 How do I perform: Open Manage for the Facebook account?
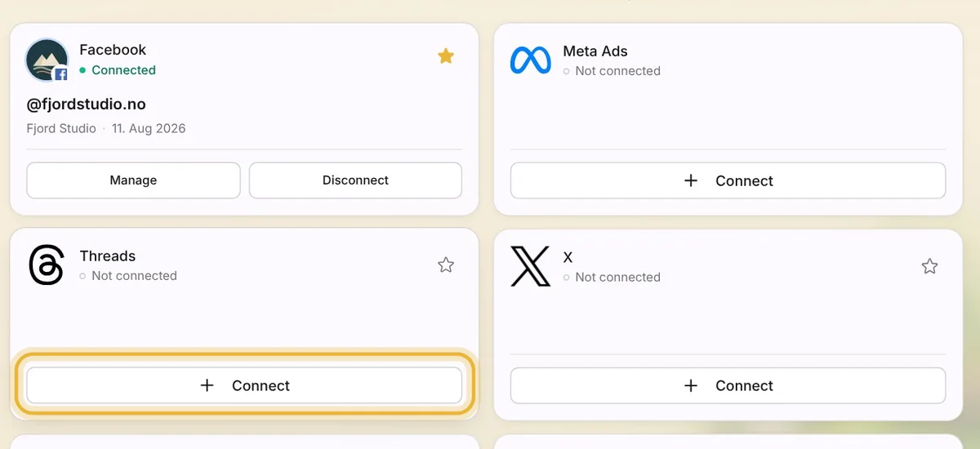(133, 180)
